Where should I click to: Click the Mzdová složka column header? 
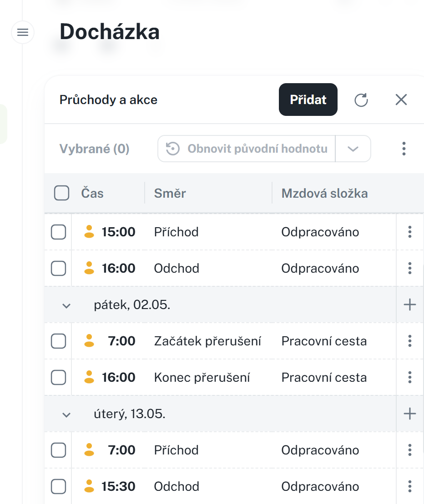[x=324, y=194]
